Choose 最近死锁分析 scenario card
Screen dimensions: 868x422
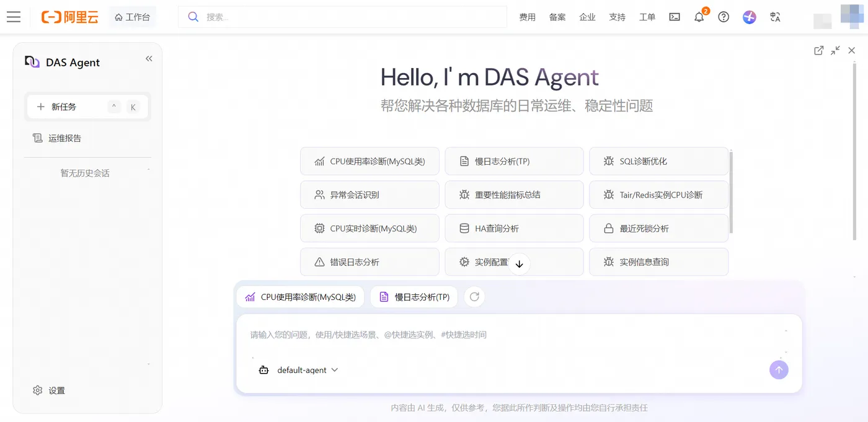(x=658, y=228)
